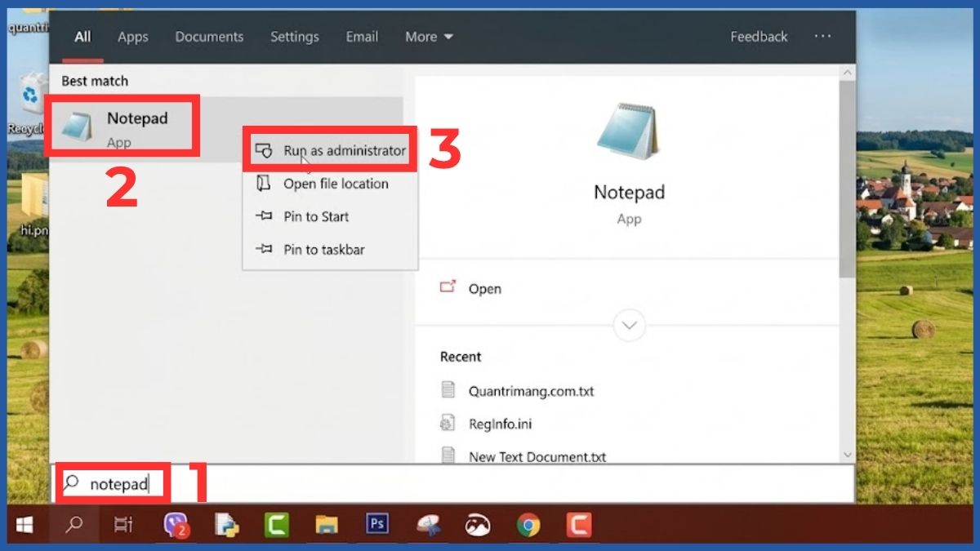
Task: Launch Photoshop from the taskbar
Action: (x=376, y=525)
